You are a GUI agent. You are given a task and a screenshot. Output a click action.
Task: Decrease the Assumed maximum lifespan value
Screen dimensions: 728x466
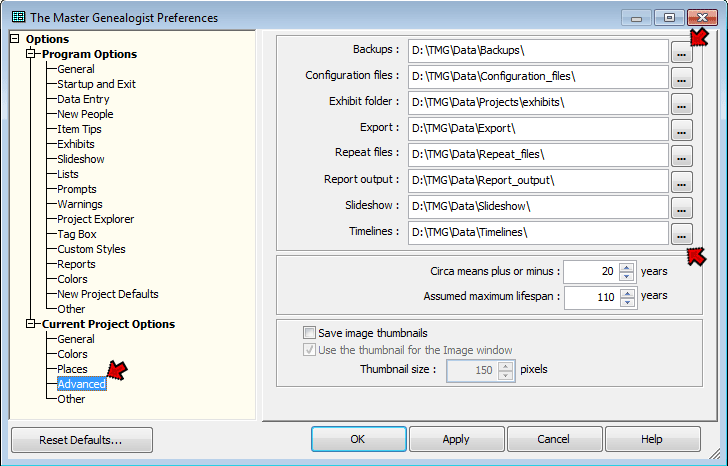pos(626,302)
